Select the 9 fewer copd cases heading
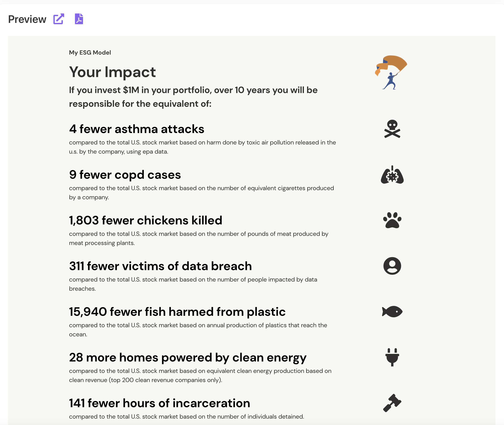 [125, 175]
